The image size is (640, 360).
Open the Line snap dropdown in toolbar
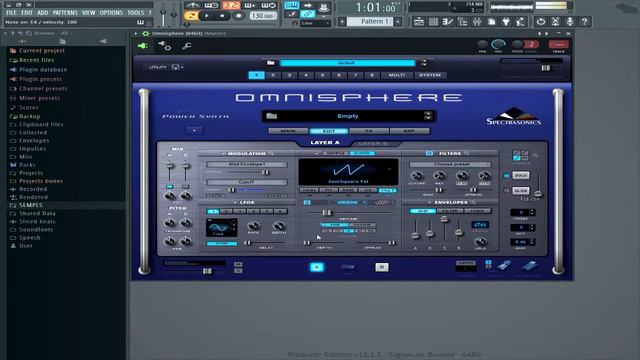click(316, 23)
